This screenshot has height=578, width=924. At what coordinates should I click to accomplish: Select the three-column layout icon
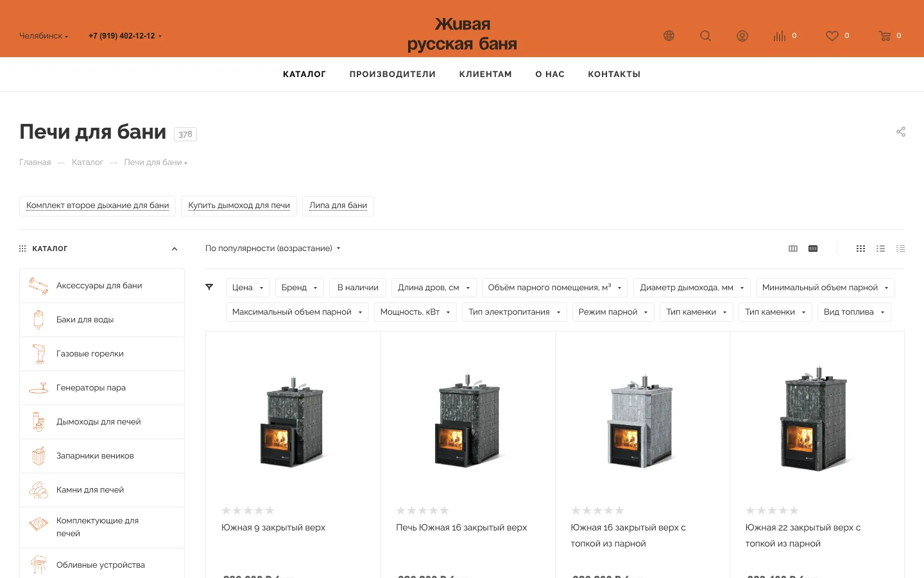[793, 249]
